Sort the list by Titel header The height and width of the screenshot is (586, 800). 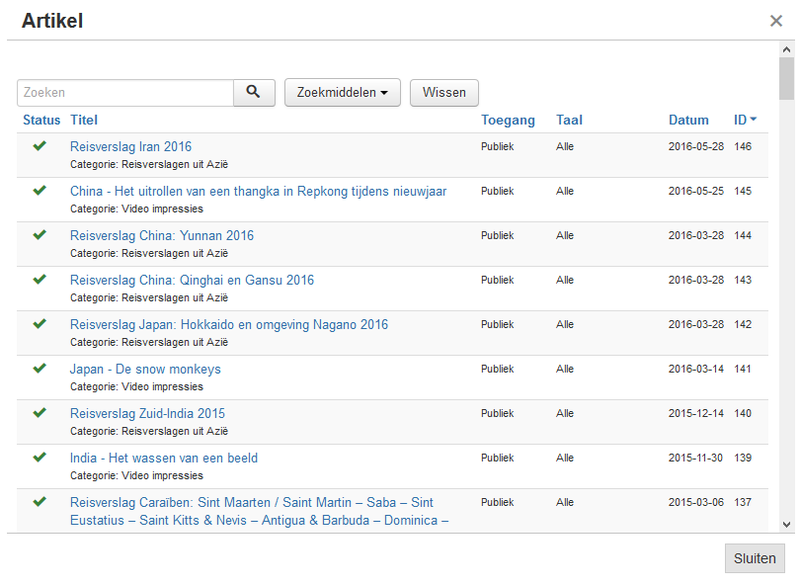click(x=84, y=120)
